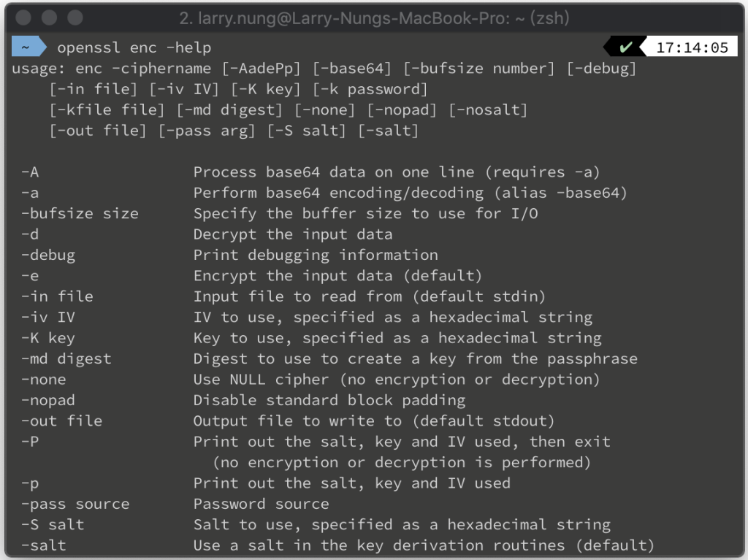Click the Password source description text
Image resolution: width=748 pixels, height=560 pixels.
pos(261,504)
